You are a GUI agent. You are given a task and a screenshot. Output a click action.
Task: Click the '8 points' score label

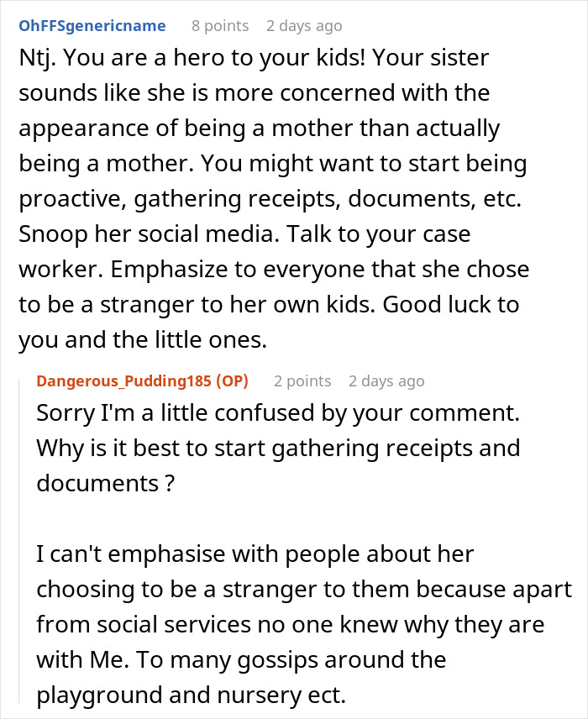click(x=220, y=26)
